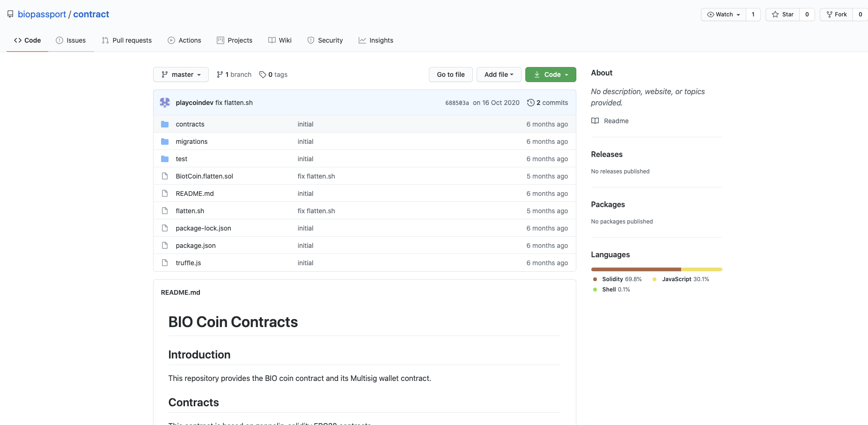Click the truffle.js file icon
The image size is (868, 425).
[165, 263]
